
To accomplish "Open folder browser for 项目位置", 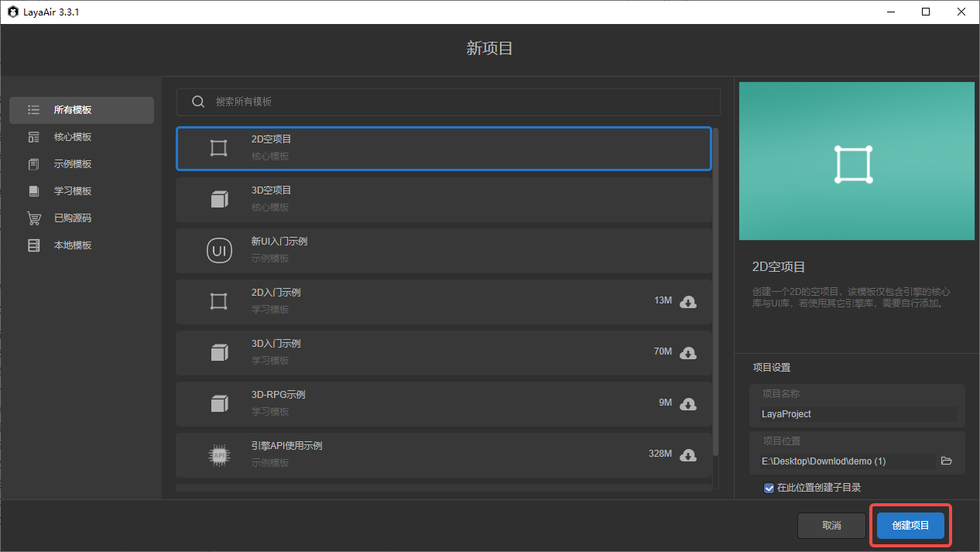I will 946,461.
